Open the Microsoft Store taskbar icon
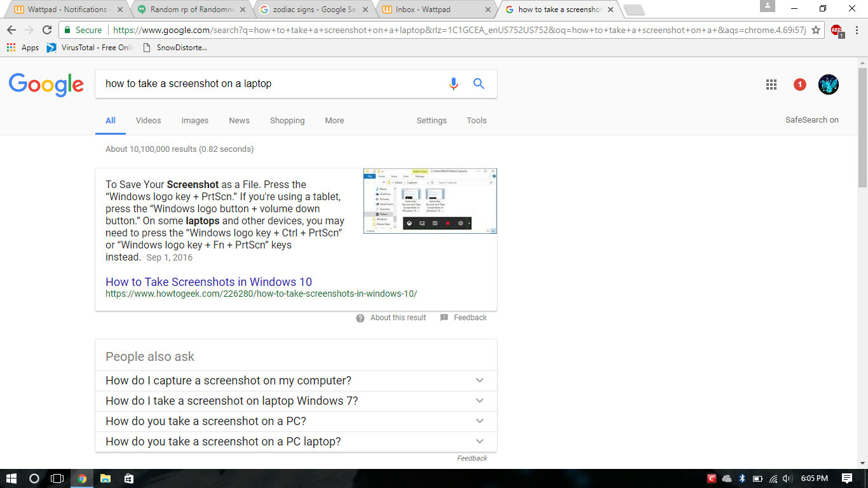Screen dimensions: 868x488 [x=129, y=478]
